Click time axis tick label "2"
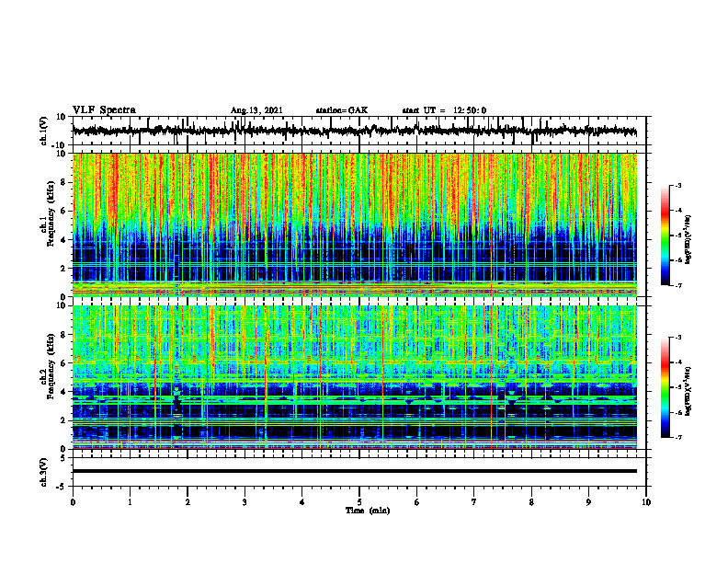728x563 pixels. pos(188,502)
